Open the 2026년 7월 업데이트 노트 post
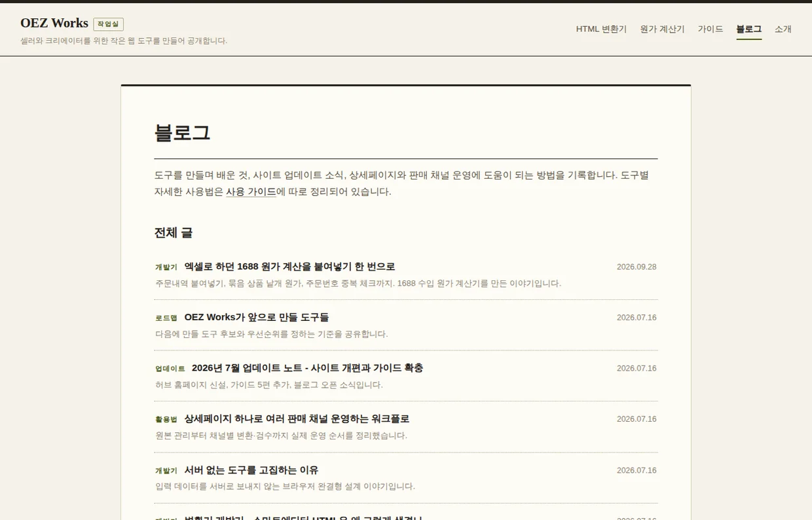This screenshot has width=812, height=520. click(307, 368)
